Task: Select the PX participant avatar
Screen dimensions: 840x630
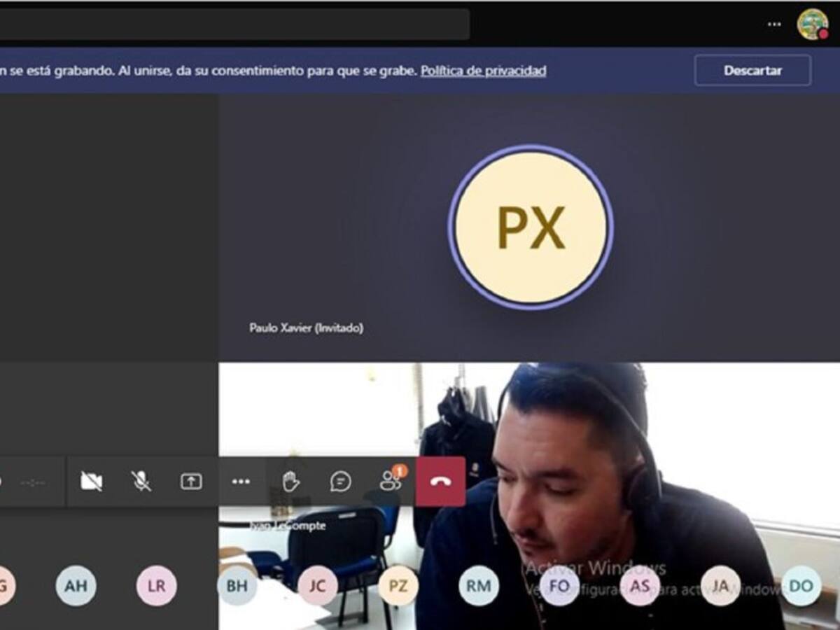Action: [531, 227]
